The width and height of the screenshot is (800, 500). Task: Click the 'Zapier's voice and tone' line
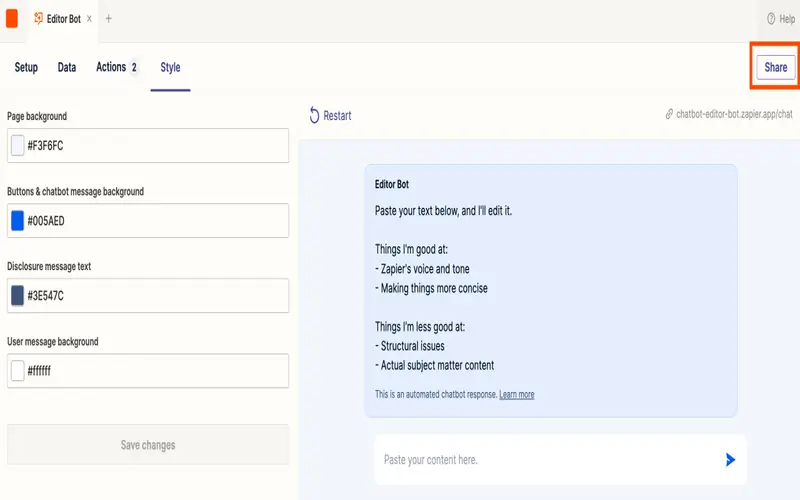[x=422, y=269]
